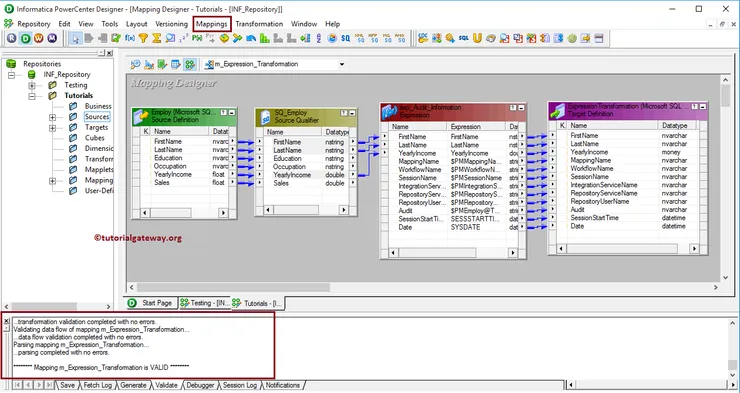The image size is (740, 393).
Task: Open the Generate output tab
Action: 133,385
